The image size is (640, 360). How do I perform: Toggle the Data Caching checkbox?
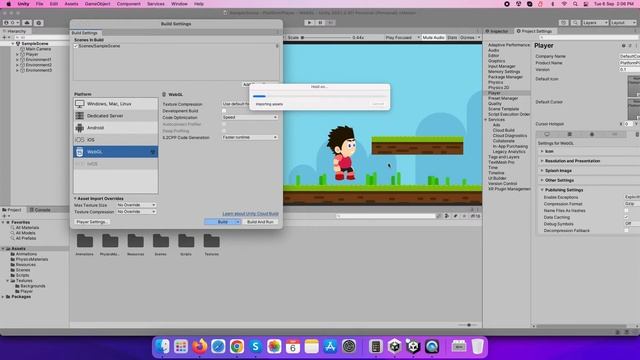[x=626, y=217]
